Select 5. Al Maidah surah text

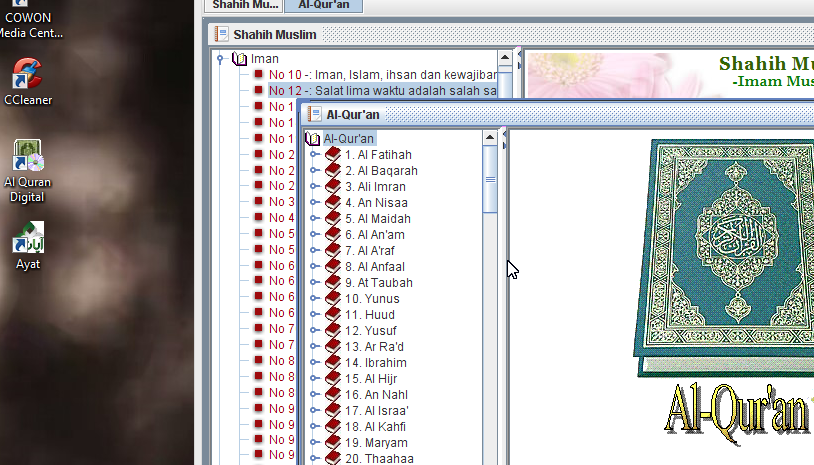378,219
